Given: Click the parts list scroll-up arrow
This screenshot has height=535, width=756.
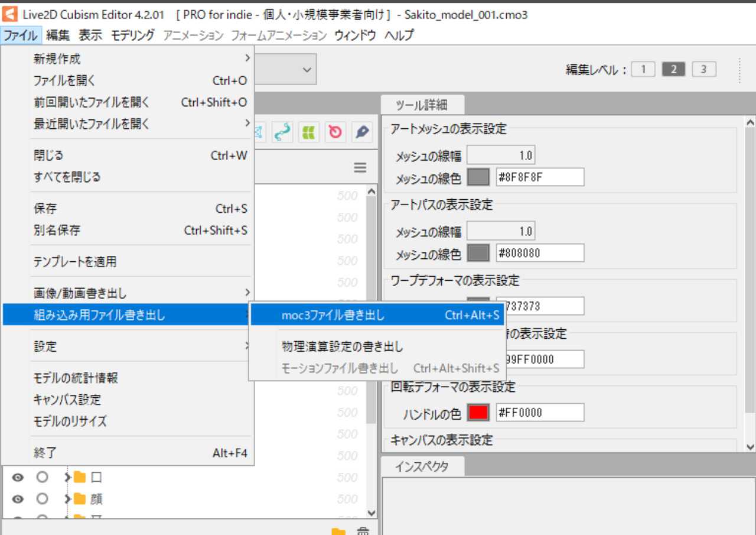Looking at the screenshot, I should [372, 192].
